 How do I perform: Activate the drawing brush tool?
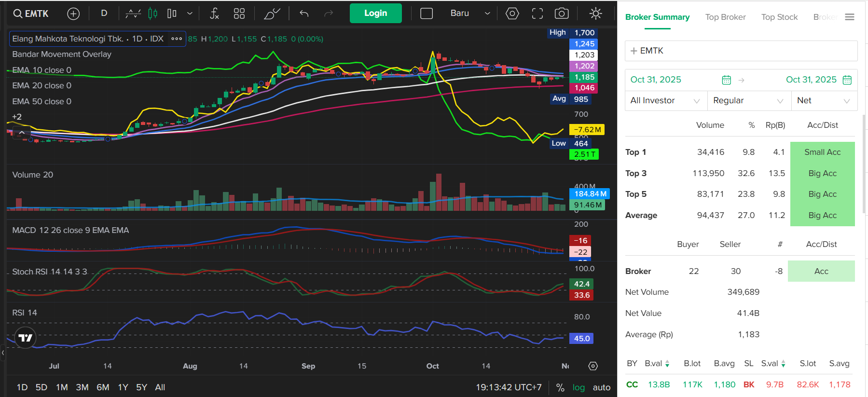point(272,14)
